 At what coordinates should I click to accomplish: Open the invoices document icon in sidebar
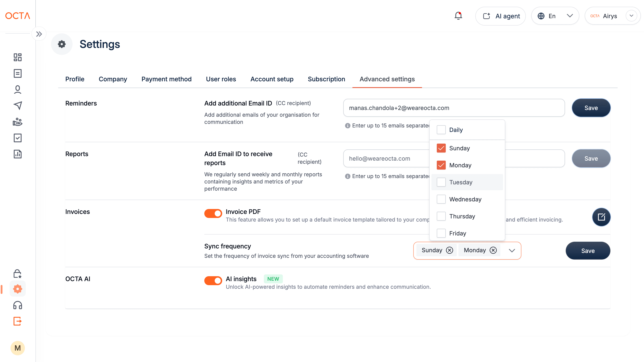click(x=17, y=73)
